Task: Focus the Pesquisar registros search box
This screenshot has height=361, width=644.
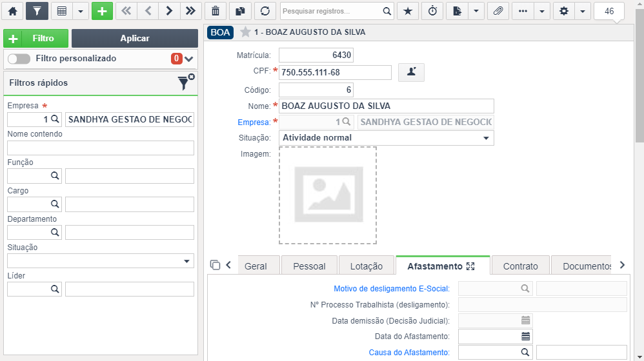Action: (x=331, y=11)
